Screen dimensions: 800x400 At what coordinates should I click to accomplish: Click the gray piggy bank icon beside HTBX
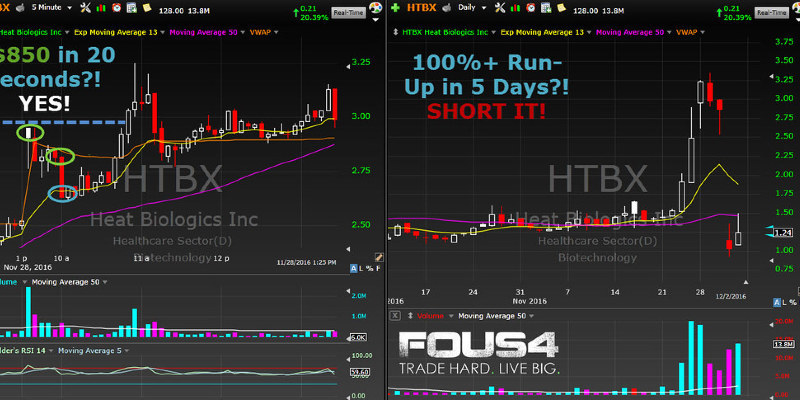tap(446, 8)
